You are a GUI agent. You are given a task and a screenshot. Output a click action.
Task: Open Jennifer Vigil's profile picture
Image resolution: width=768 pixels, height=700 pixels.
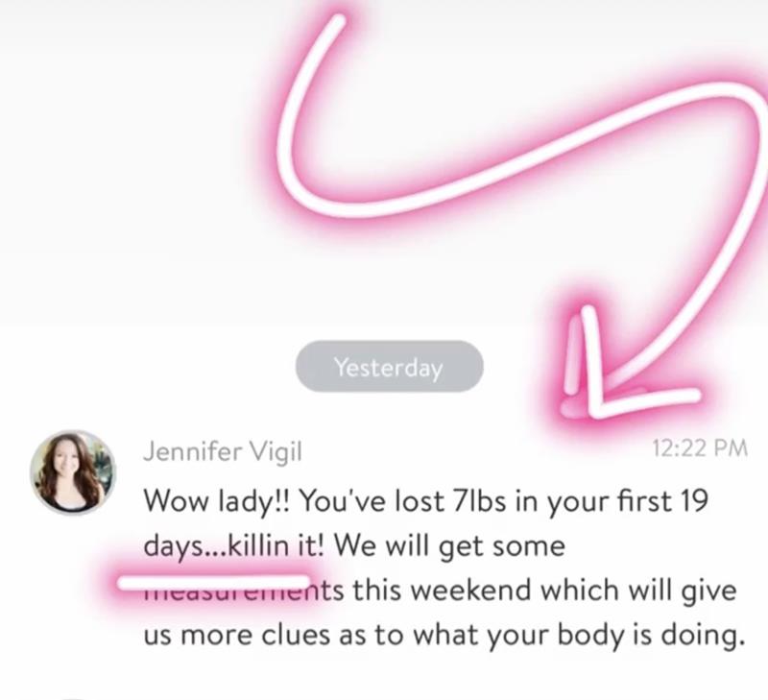click(73, 472)
